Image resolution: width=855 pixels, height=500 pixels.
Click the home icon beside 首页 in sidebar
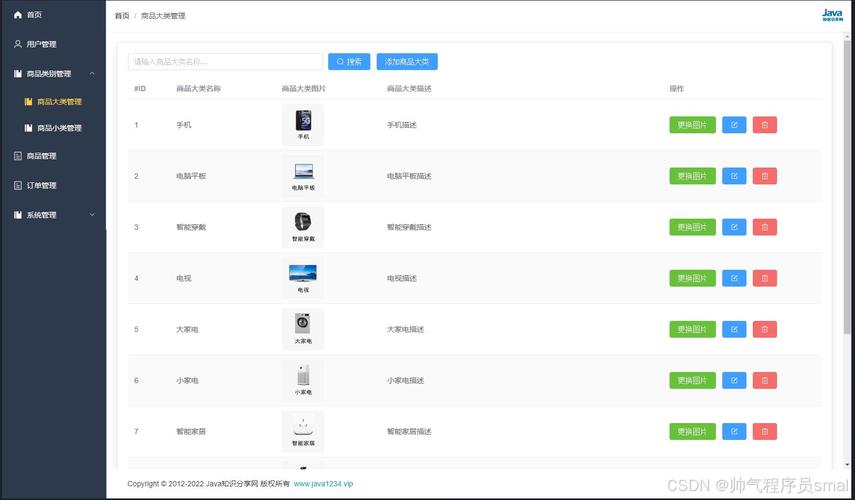[x=17, y=15]
